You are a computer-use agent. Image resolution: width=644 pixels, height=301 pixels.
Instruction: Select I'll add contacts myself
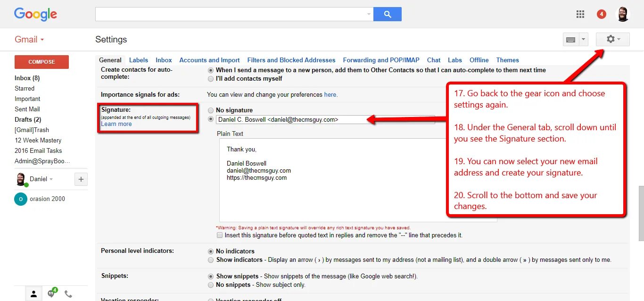(x=211, y=79)
